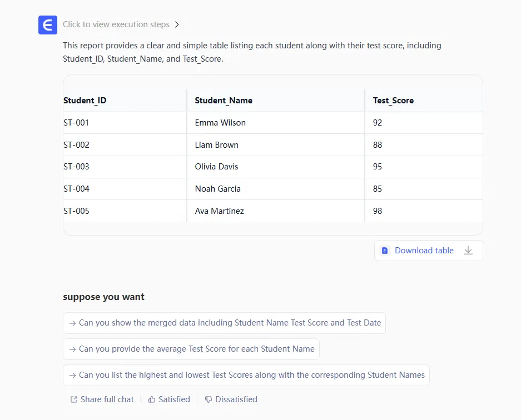Viewport: 521px width, 420px height.
Task: Click the thumbs down Dissatisfied icon
Action: (209, 399)
